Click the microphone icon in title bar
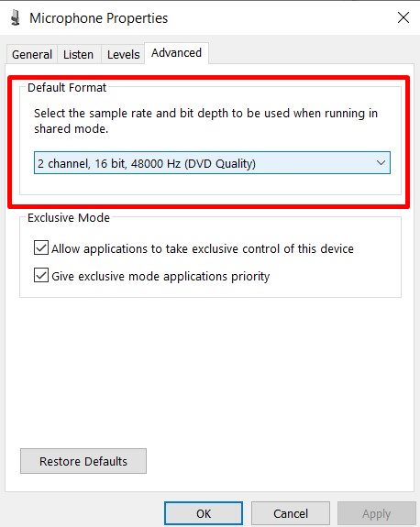This screenshot has height=527, width=420. (15, 17)
